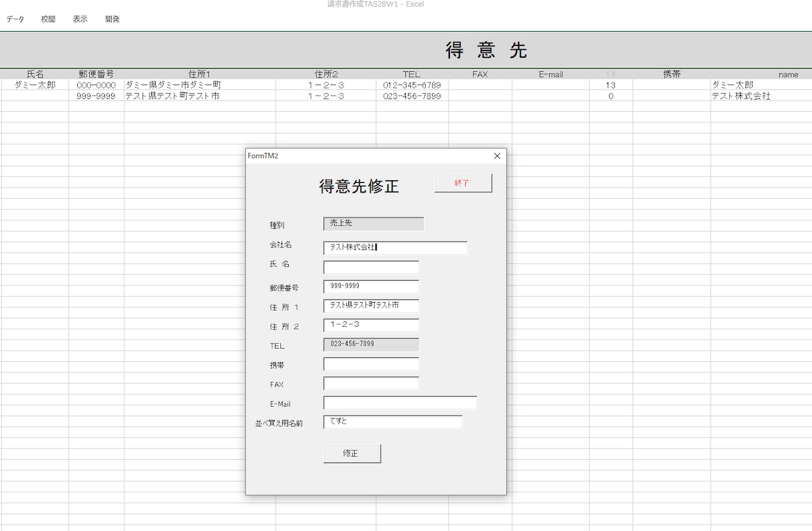
Task: Select the 郵便番号 field with 999-9999
Action: [x=371, y=286]
